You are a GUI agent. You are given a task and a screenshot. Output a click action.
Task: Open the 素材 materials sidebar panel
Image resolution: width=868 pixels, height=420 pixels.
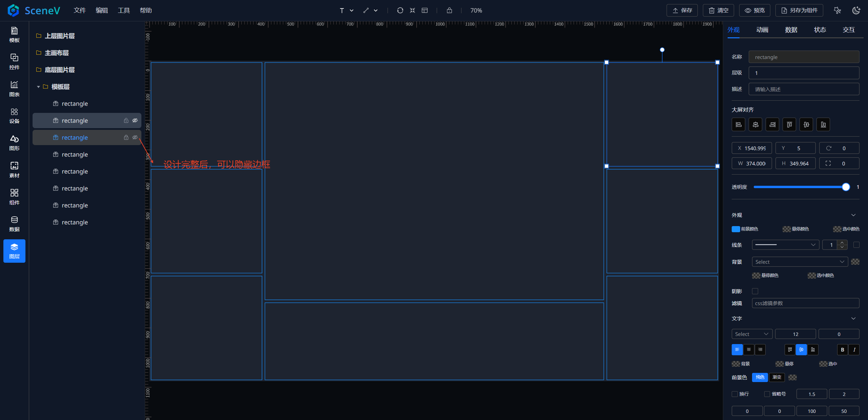click(x=14, y=169)
